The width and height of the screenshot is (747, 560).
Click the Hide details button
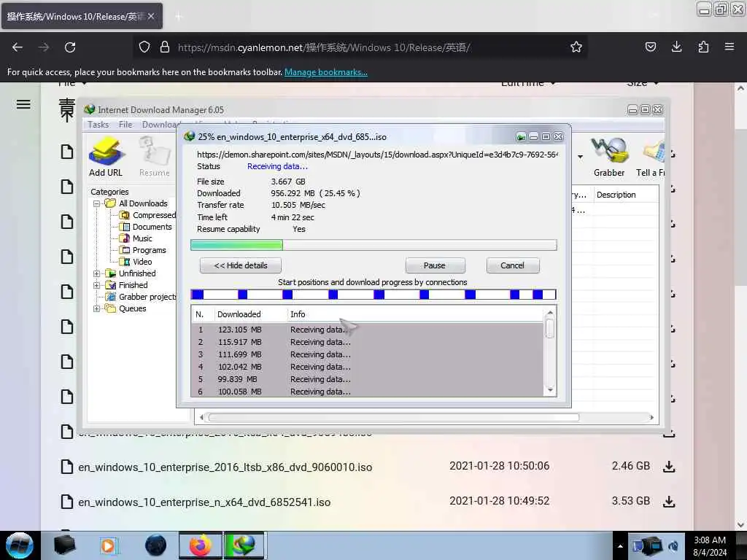click(x=241, y=265)
